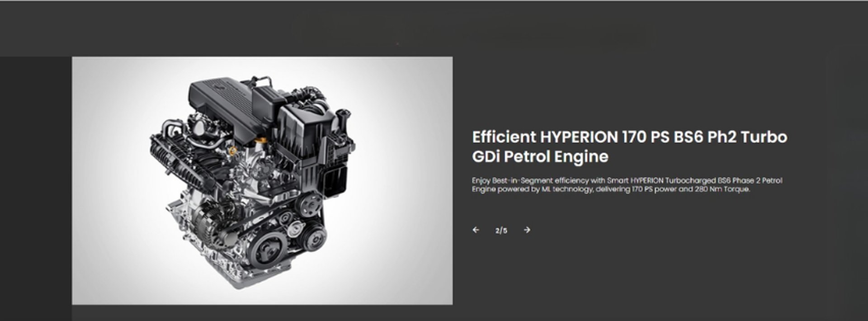Image resolution: width=868 pixels, height=321 pixels.
Task: Go to previous slide with left arrow
Action: point(476,230)
